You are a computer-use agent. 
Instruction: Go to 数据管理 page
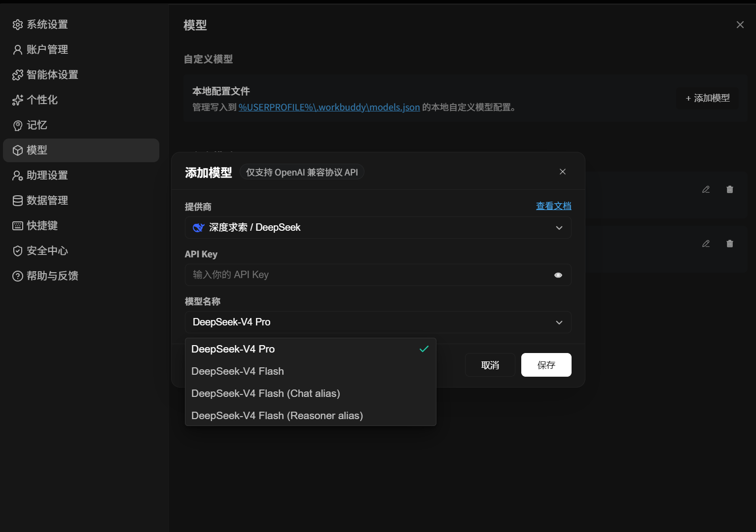(x=81, y=201)
